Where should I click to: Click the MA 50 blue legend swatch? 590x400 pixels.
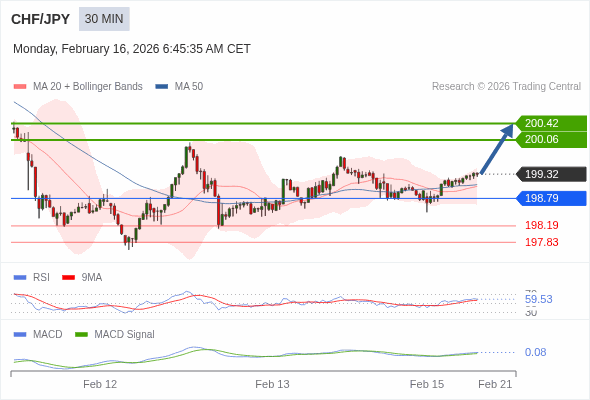pyautogui.click(x=162, y=87)
